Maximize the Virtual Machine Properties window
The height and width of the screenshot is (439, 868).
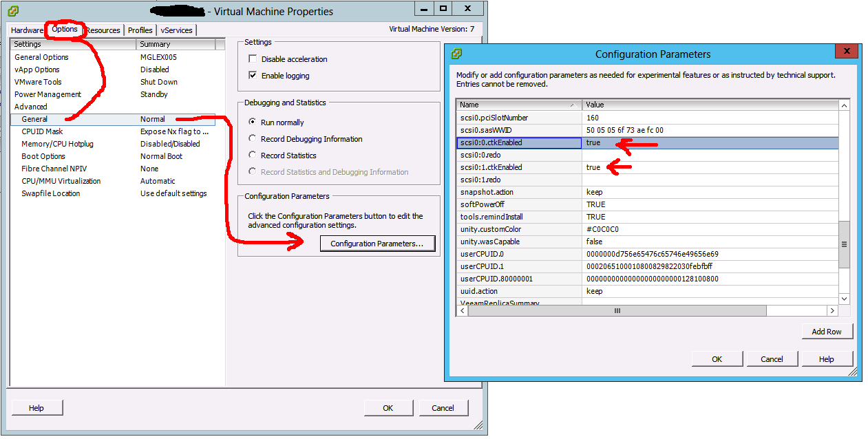click(x=443, y=9)
